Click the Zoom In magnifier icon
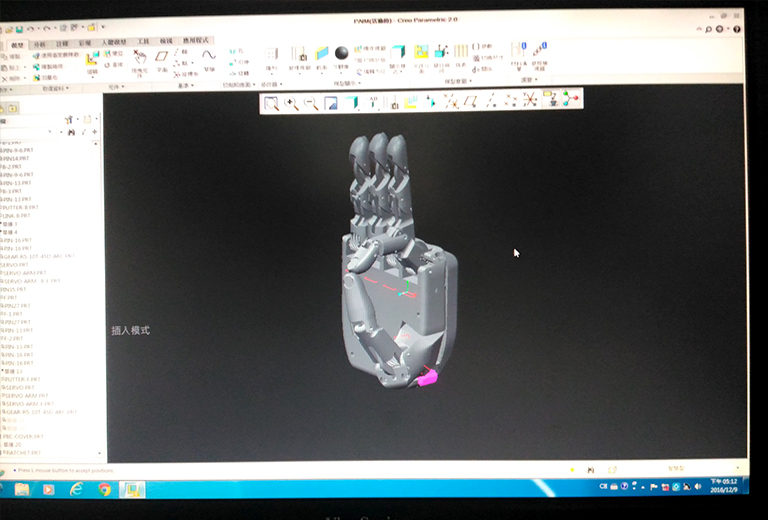 pos(291,102)
